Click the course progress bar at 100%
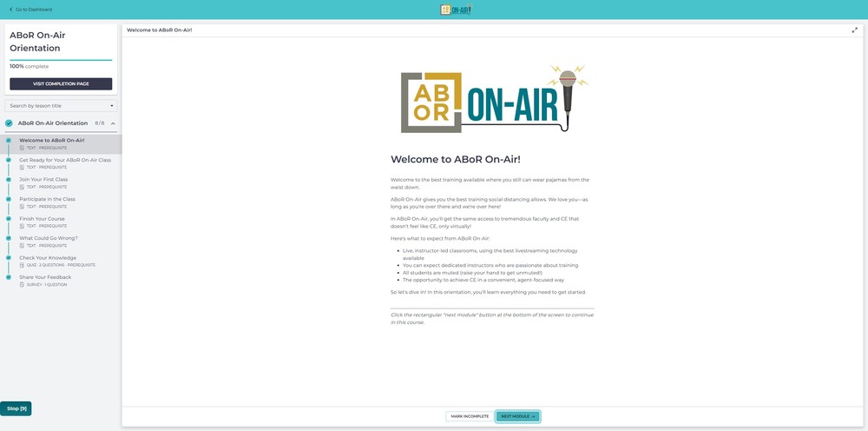 tap(61, 60)
